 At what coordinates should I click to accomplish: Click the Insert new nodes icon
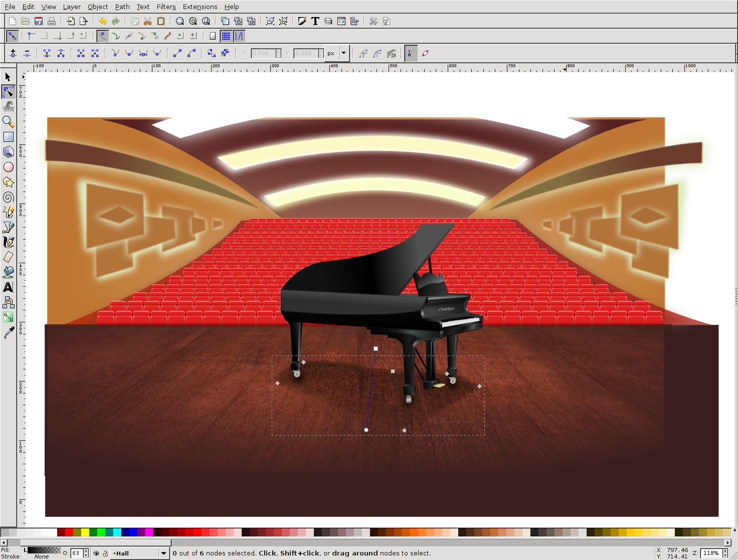[x=13, y=53]
